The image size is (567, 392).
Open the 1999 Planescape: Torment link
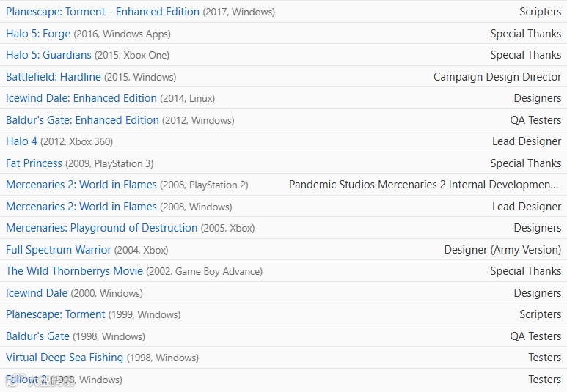pos(56,314)
